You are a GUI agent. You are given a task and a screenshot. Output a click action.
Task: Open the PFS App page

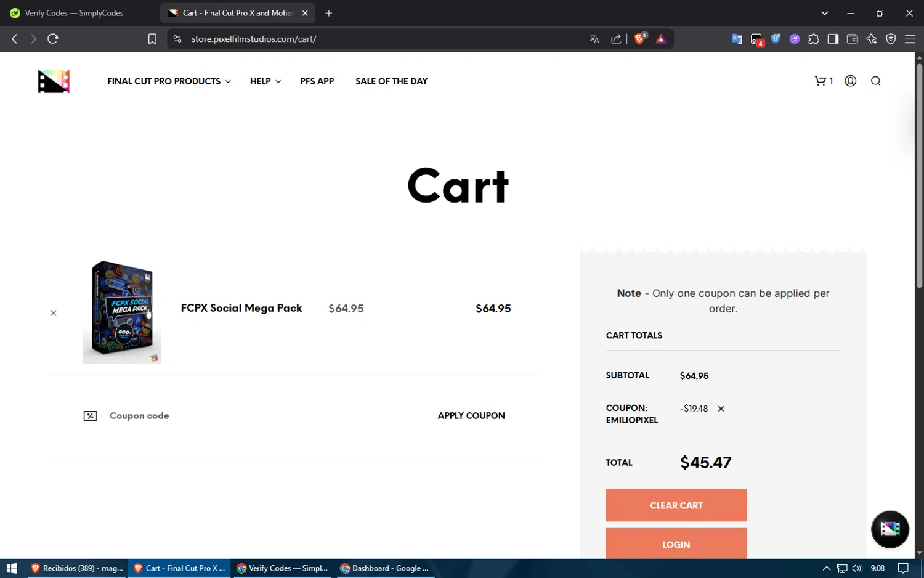pyautogui.click(x=317, y=81)
